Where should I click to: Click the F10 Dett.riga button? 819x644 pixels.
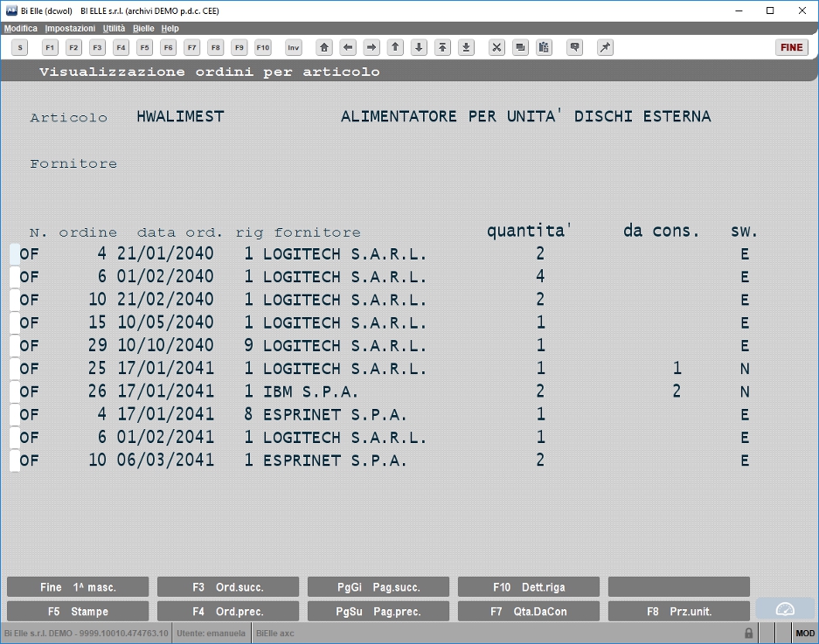[529, 587]
